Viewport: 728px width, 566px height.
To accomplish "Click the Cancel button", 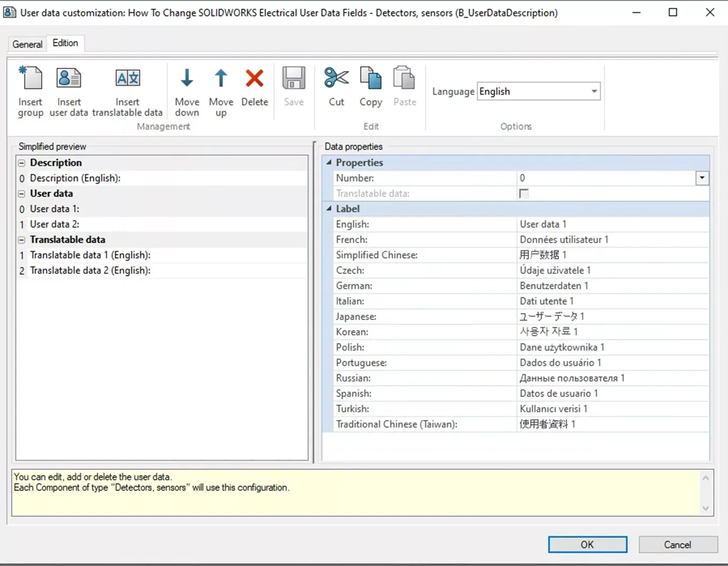I will (x=677, y=545).
